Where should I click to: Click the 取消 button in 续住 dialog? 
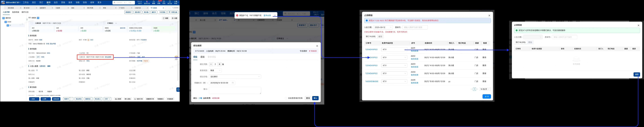click(x=308, y=98)
